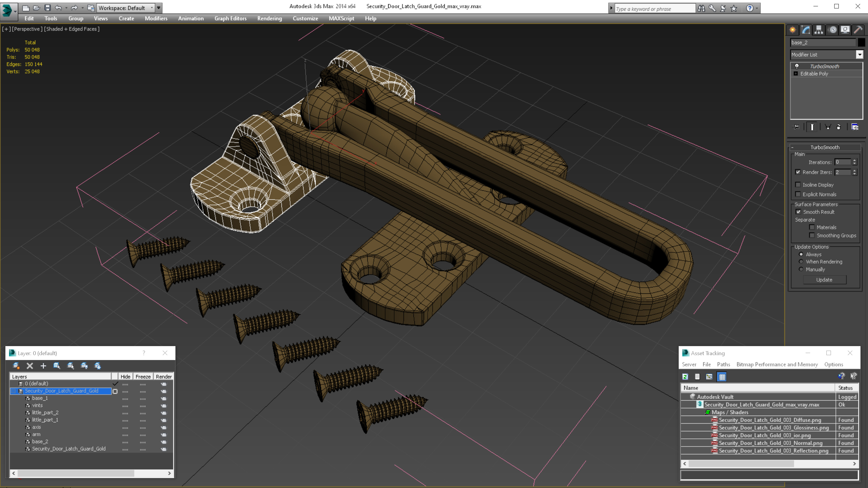The width and height of the screenshot is (868, 488).
Task: Toggle the Render Iters checkbox
Action: click(x=798, y=172)
